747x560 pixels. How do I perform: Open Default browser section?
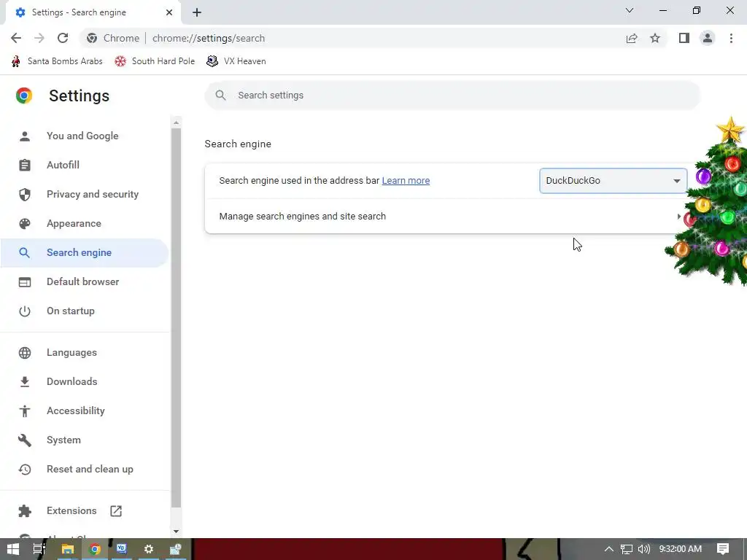pyautogui.click(x=85, y=281)
